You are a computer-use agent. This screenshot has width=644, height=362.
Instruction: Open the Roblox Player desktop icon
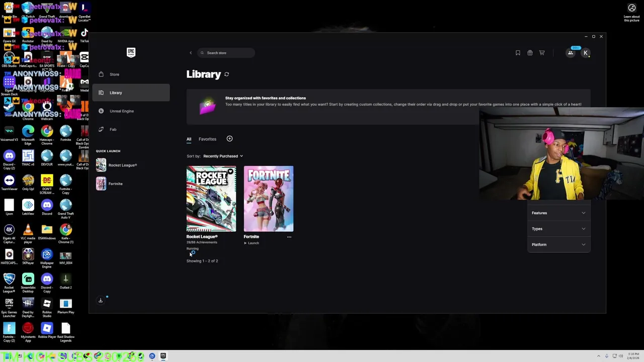pyautogui.click(x=47, y=330)
